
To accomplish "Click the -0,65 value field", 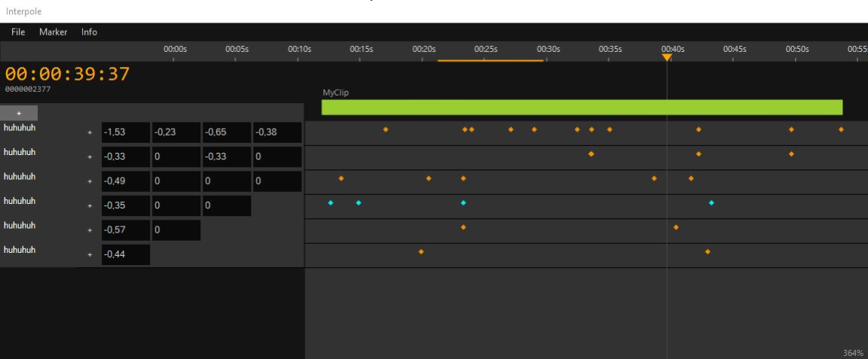I will (226, 133).
